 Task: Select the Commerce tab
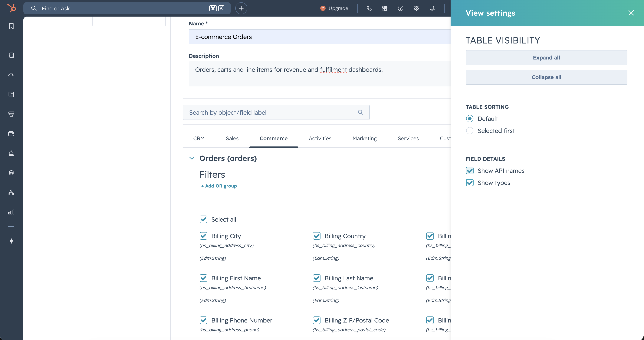click(x=274, y=138)
